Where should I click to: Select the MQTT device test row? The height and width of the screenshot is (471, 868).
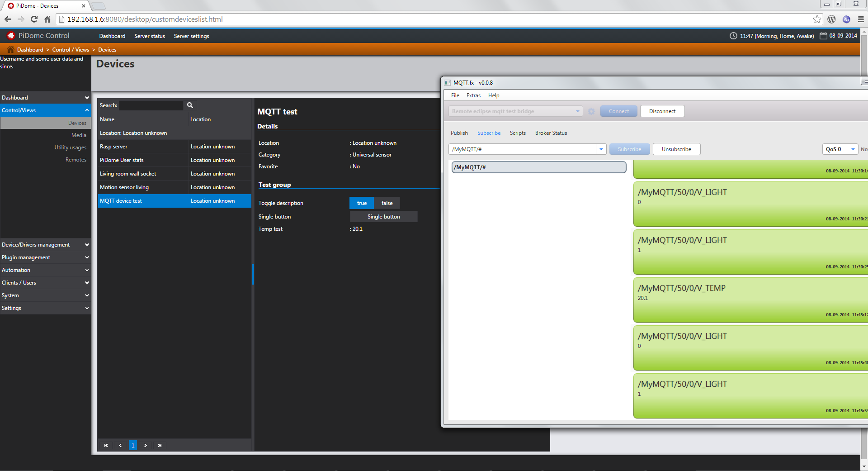pyautogui.click(x=175, y=201)
